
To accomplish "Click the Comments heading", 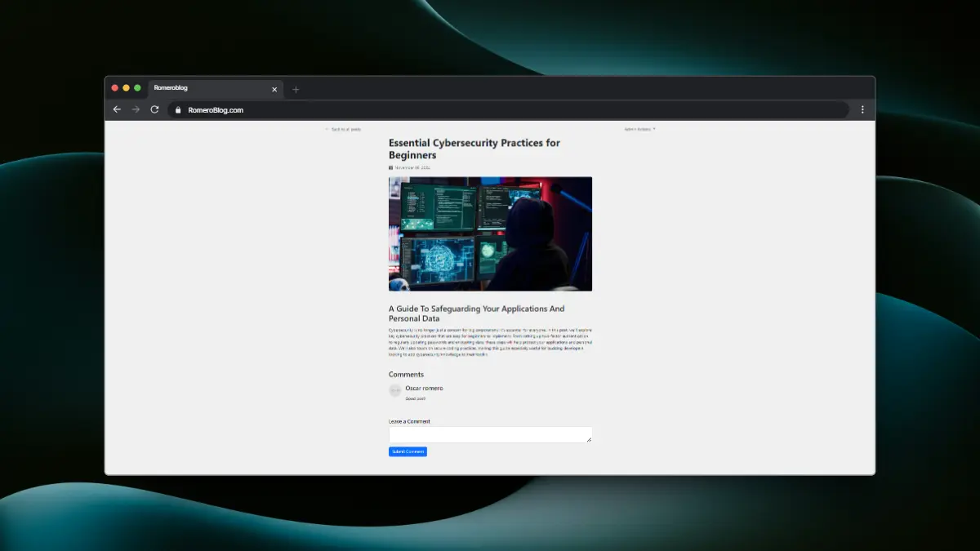I will point(406,375).
